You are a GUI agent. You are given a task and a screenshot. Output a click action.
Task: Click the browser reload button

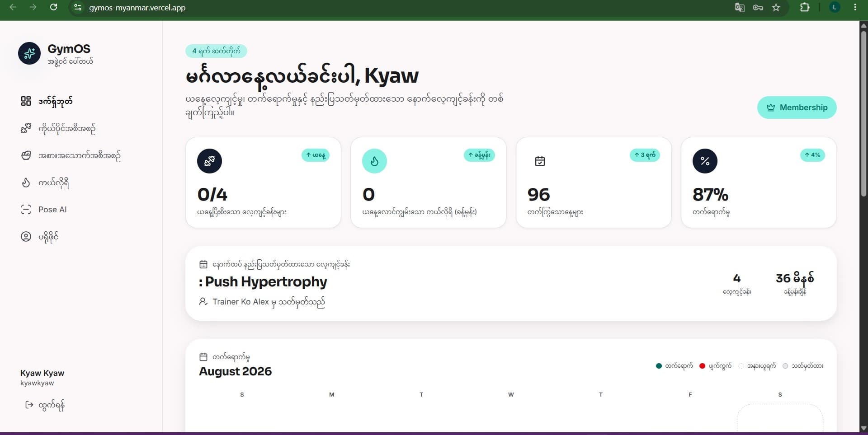pyautogui.click(x=53, y=7)
